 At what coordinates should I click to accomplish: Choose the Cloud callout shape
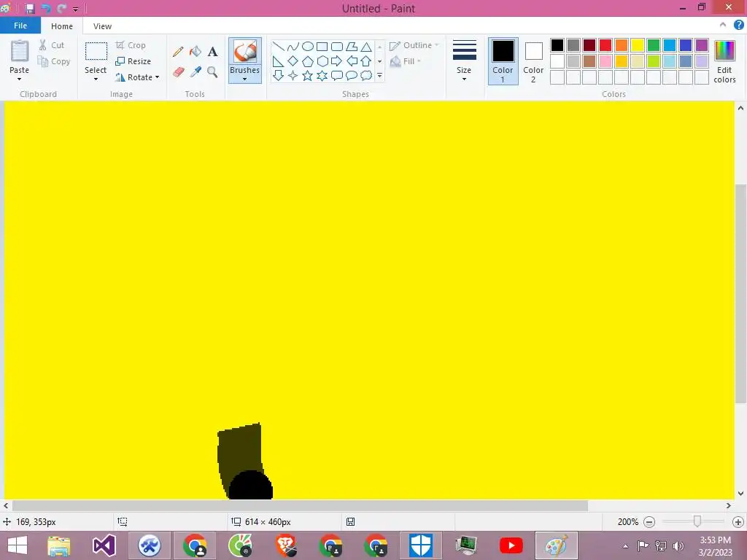pos(366,75)
